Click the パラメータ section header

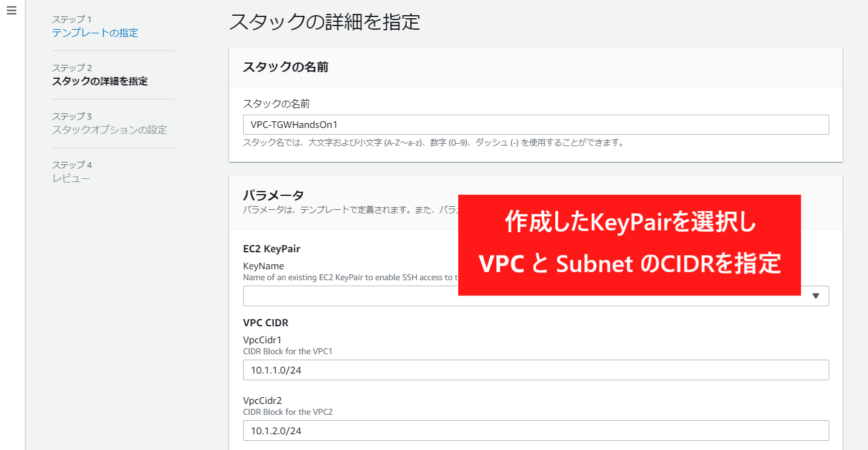273,195
